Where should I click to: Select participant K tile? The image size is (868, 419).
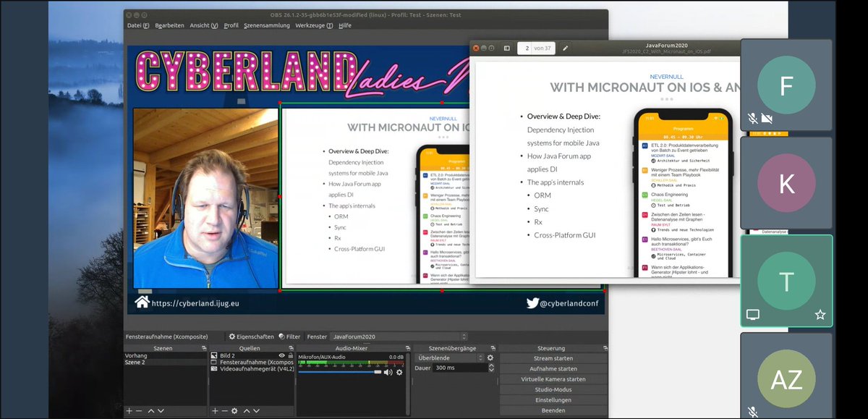(x=786, y=185)
